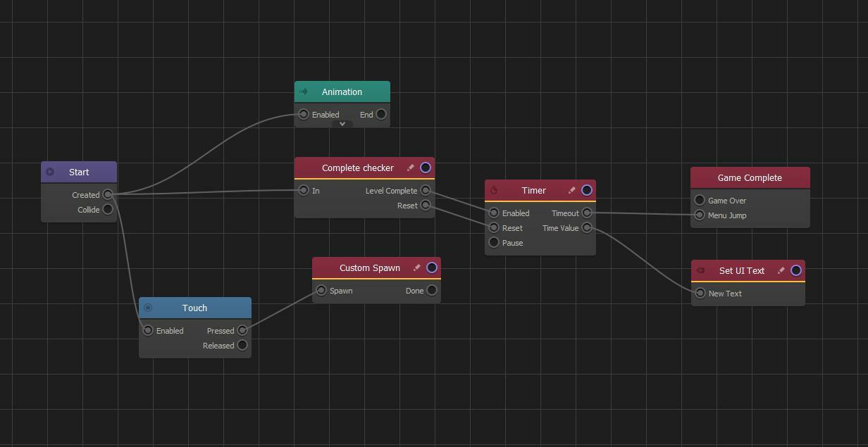
Task: Click the clock icon on Timer node header
Action: pyautogui.click(x=494, y=190)
